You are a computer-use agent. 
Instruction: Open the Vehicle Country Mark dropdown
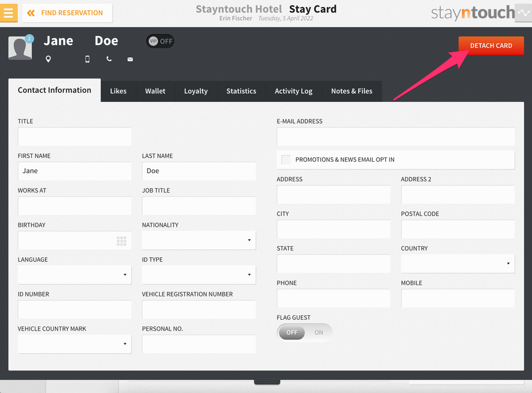pos(75,344)
